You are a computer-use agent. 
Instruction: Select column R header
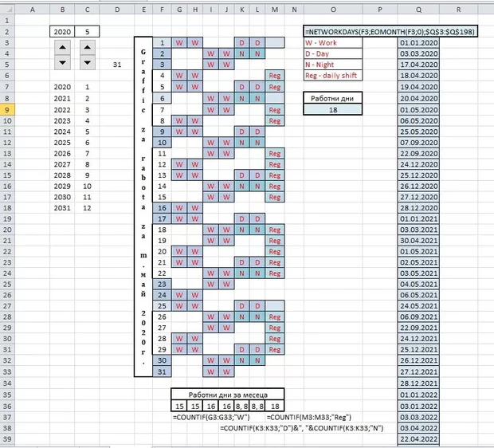(x=458, y=10)
